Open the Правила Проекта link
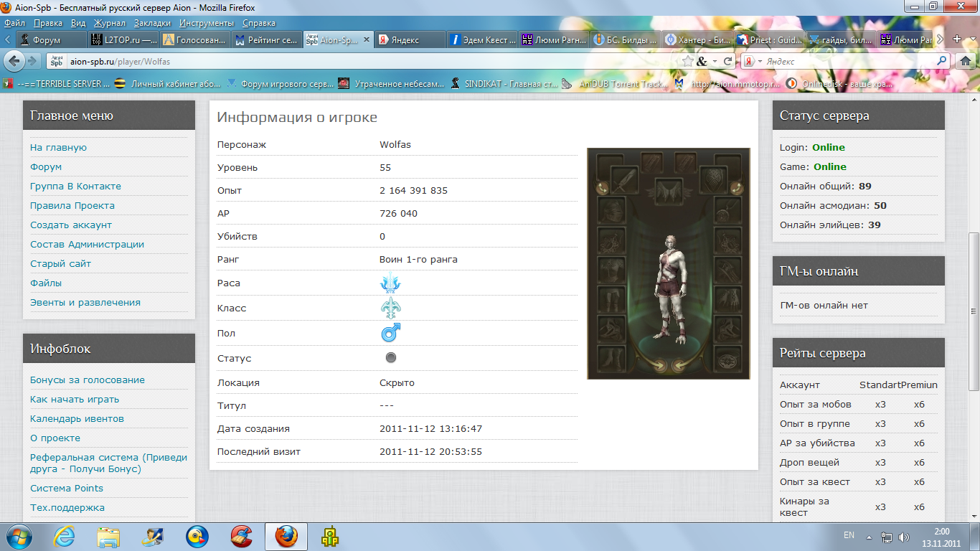The height and width of the screenshot is (551, 980). (72, 205)
